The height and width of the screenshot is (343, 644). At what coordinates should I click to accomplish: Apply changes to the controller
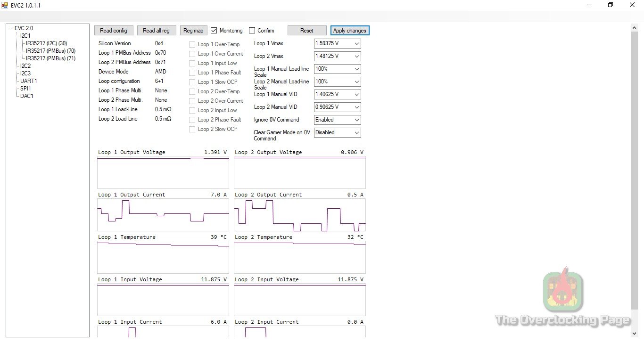[349, 31]
